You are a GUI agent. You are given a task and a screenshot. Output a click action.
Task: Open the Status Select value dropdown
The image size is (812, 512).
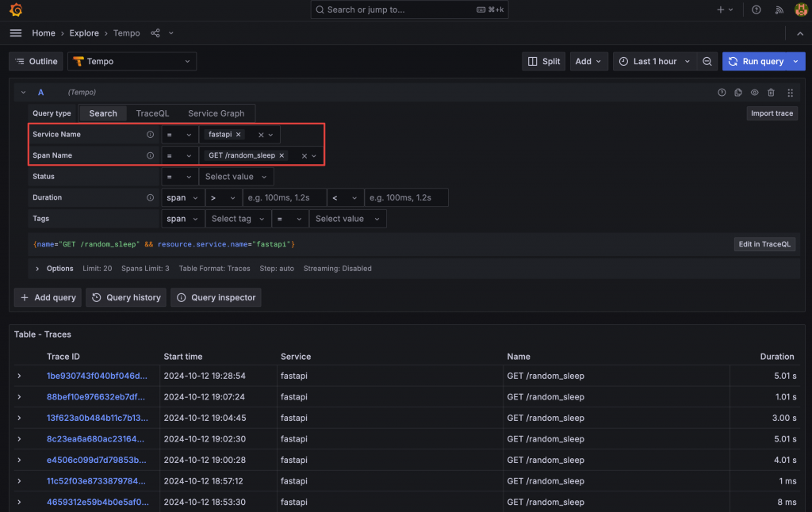click(x=236, y=177)
